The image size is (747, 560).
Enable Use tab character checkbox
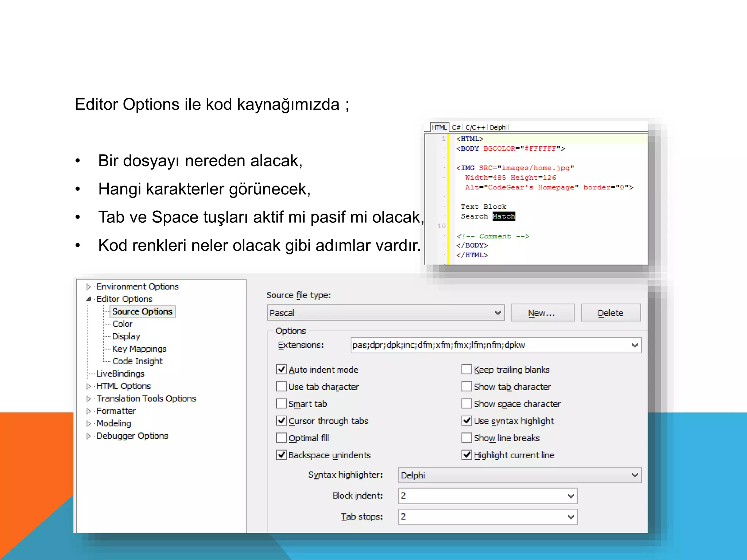click(x=281, y=386)
